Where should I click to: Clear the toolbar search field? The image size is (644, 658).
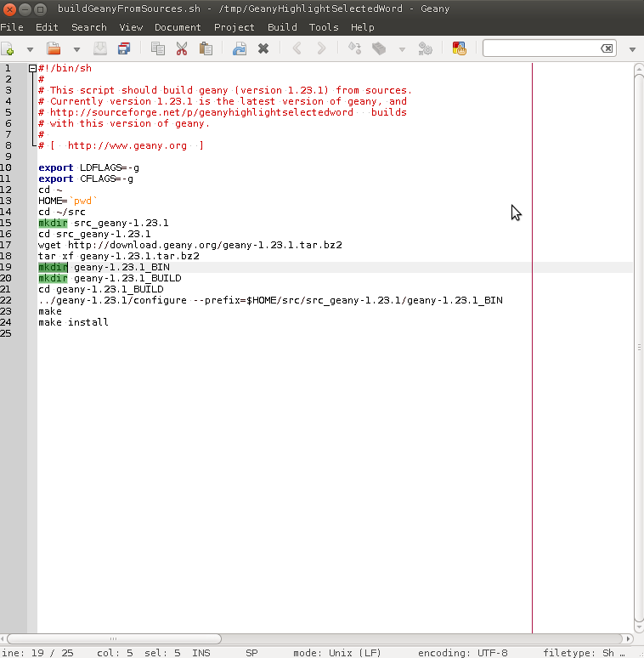(x=607, y=49)
